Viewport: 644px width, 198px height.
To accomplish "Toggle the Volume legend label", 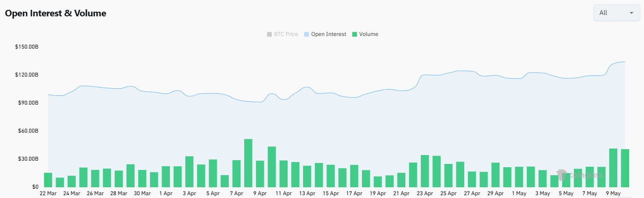I will [368, 34].
